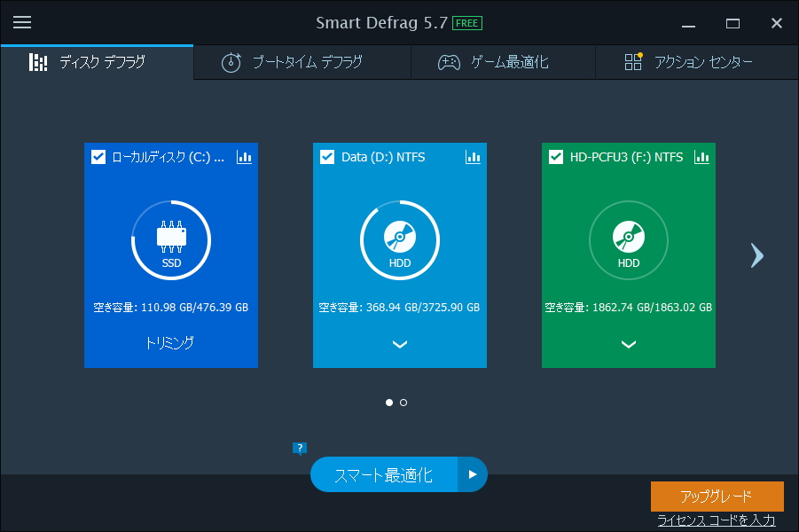Viewport: 799px width, 532px height.
Task: Click the game controller icon on Game Optimize tab
Action: point(450,62)
